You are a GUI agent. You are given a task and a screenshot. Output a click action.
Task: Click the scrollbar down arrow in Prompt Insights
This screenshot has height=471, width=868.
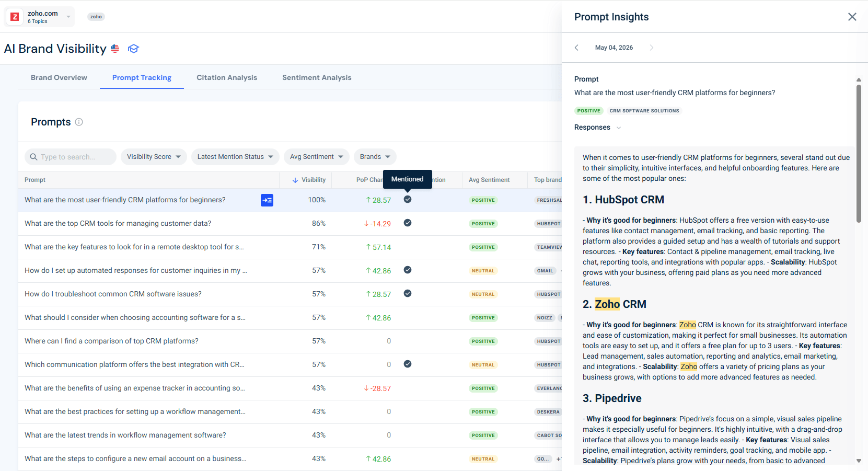859,461
